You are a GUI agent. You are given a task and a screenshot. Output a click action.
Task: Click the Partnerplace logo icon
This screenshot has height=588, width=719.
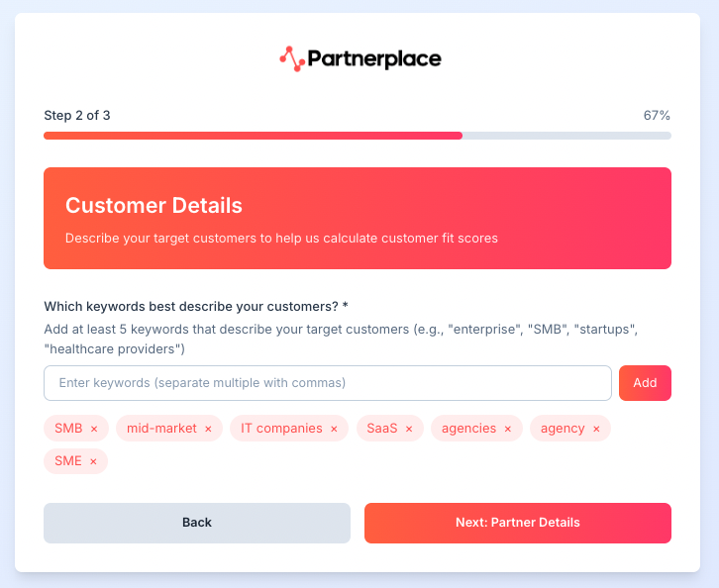pos(291,59)
